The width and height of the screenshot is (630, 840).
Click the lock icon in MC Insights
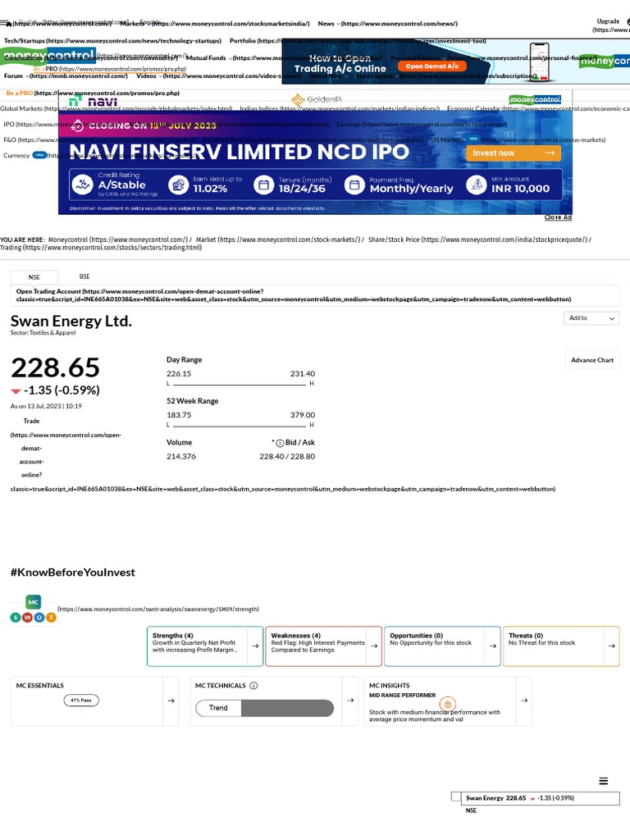(x=448, y=704)
